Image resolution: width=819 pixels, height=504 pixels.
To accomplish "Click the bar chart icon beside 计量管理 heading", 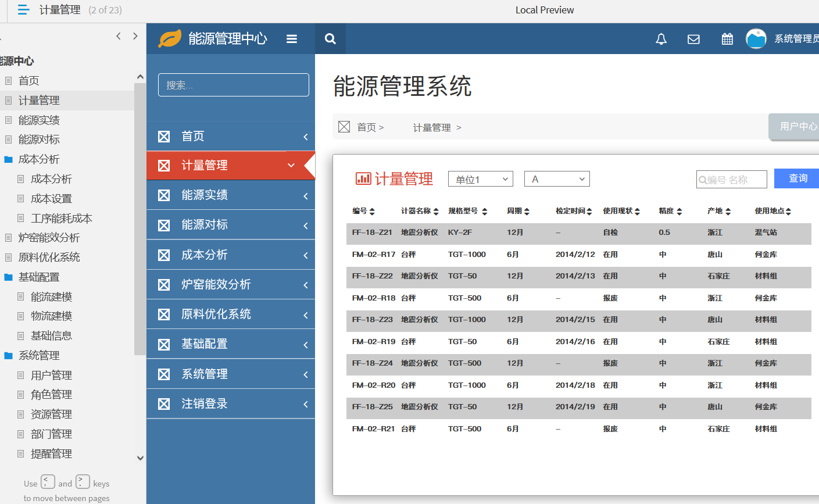I will tap(363, 178).
